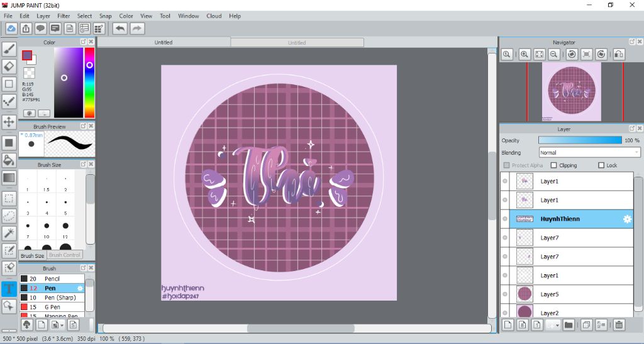Enable the Lock checkbox
The image size is (644, 344).
click(x=601, y=165)
